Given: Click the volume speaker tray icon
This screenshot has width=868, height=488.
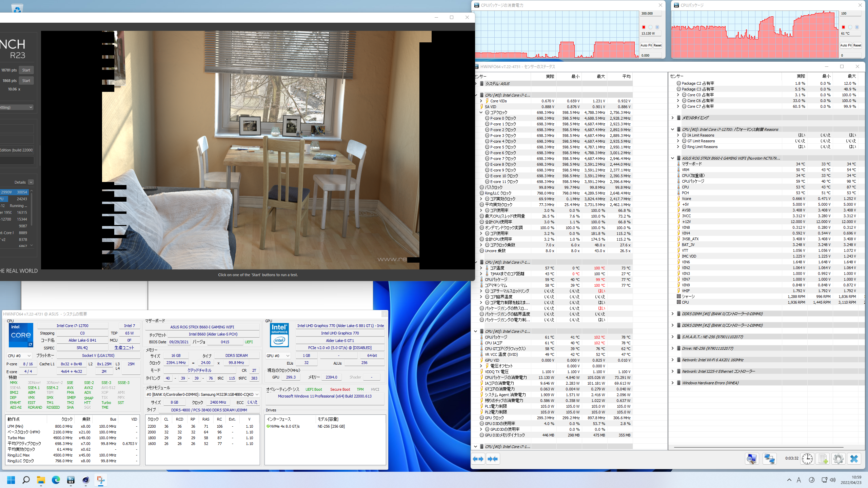Looking at the screenshot, I should tap(833, 480).
